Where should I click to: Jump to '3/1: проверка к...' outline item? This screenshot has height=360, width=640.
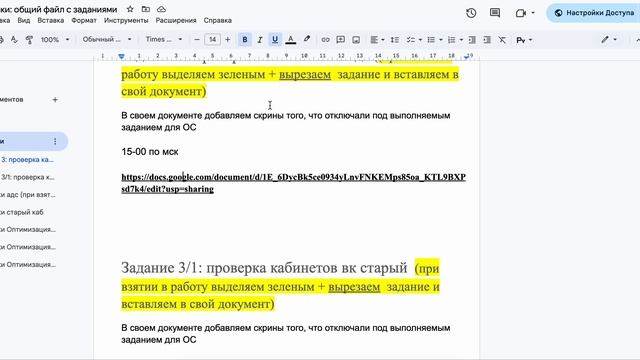27,177
